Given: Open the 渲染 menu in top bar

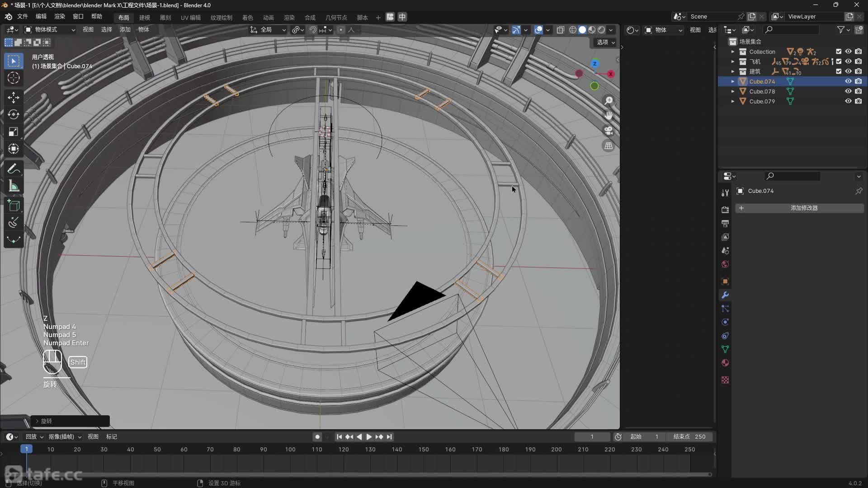Looking at the screenshot, I should 60,17.
